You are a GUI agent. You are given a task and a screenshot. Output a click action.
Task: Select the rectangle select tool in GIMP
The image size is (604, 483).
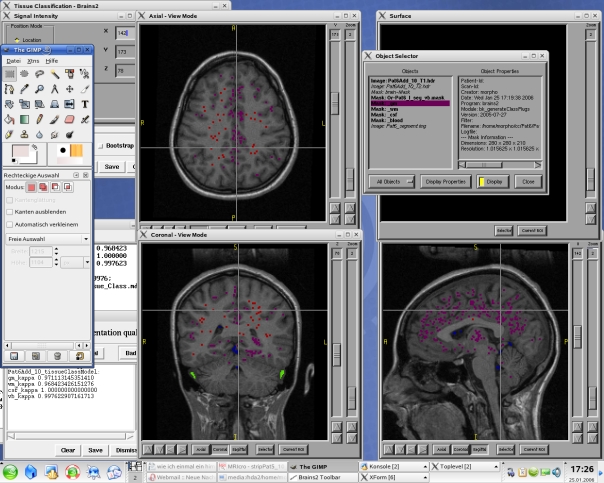(9, 73)
